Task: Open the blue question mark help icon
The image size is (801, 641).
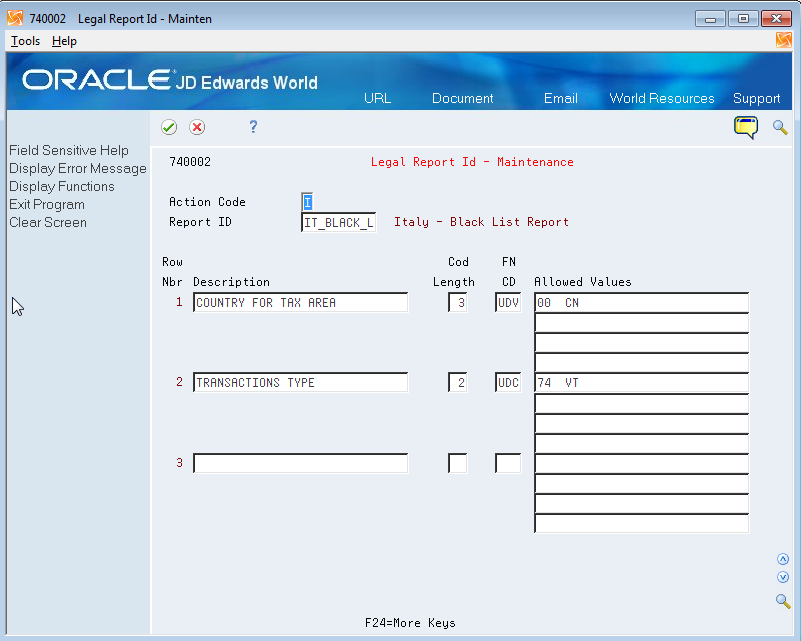Action: [253, 126]
